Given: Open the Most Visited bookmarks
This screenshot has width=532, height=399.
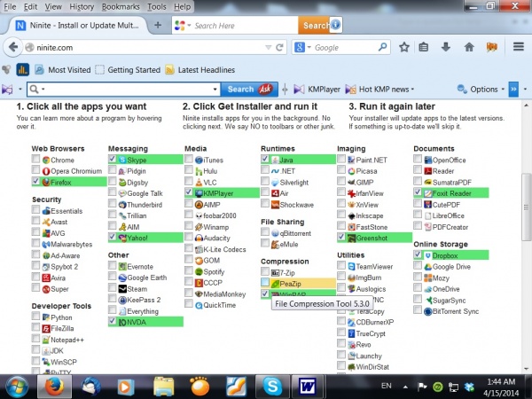Looking at the screenshot, I should coord(63,70).
